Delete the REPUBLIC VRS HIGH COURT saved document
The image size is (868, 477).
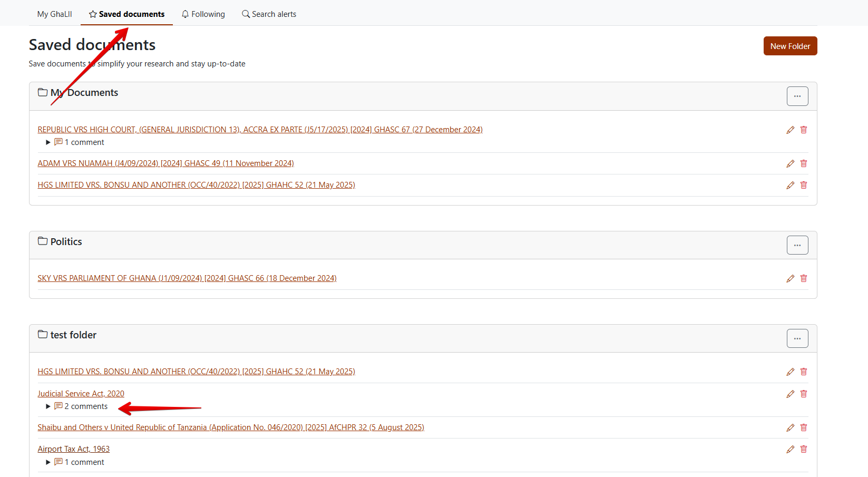(x=804, y=130)
